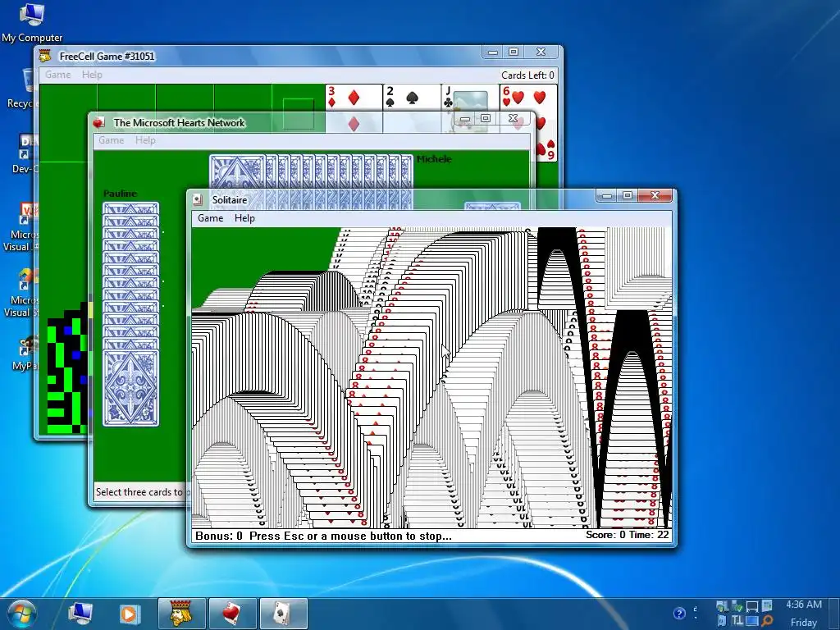This screenshot has width=840, height=630.
Task: Open the Dev-C++ desktop shortcut
Action: coord(25,153)
